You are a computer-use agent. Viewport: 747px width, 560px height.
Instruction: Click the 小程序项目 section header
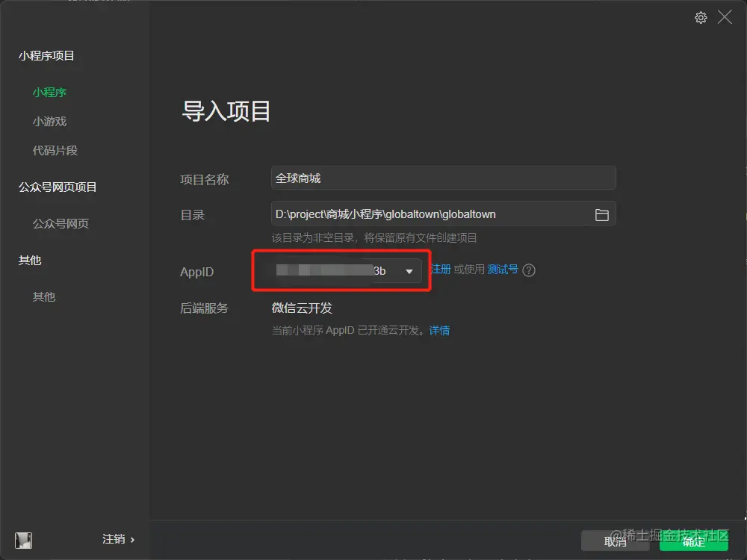pos(46,56)
